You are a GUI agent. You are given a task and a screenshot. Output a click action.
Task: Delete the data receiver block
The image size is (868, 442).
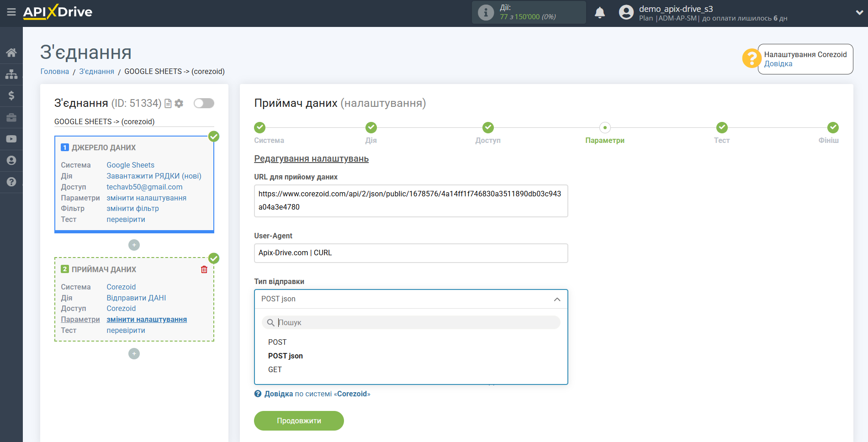click(204, 269)
